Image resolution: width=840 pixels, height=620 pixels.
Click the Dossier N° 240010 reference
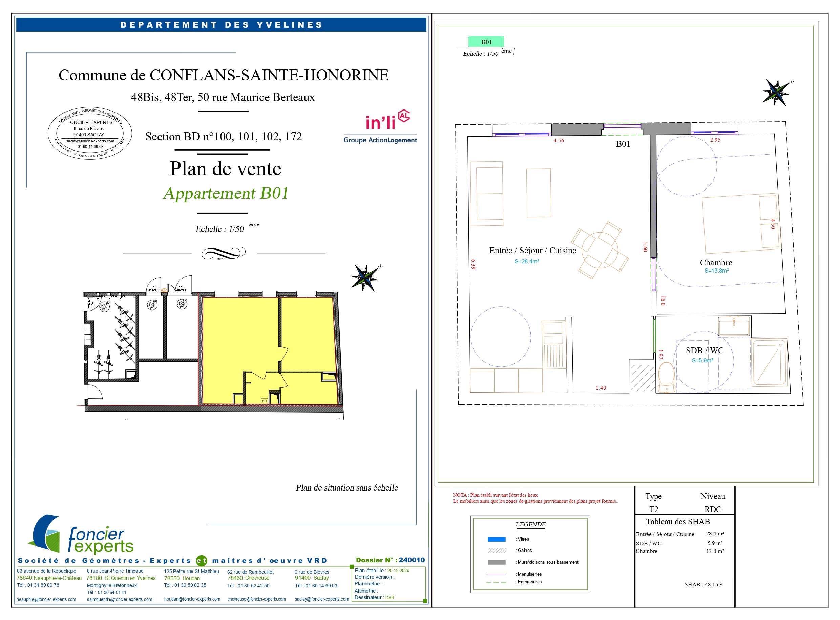[x=390, y=560]
